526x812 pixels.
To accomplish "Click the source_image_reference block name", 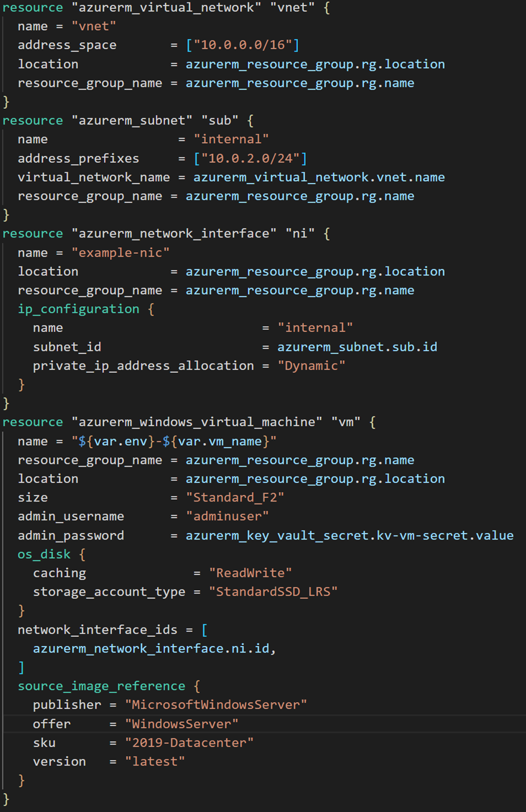I will click(x=101, y=686).
